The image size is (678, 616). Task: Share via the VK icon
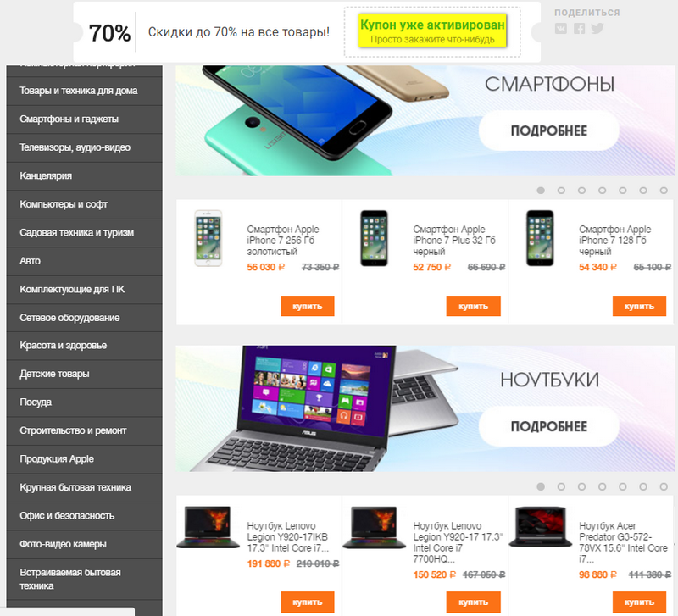tap(561, 29)
